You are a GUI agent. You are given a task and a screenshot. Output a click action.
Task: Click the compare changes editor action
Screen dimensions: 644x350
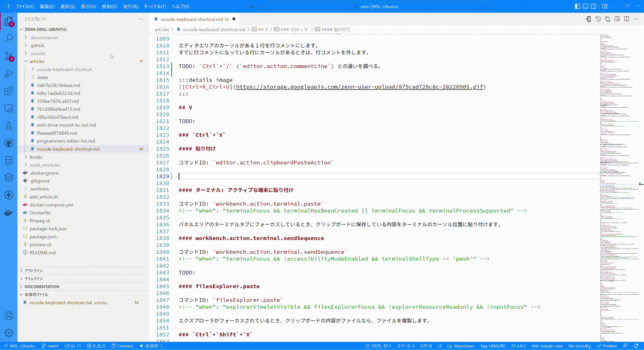click(607, 19)
